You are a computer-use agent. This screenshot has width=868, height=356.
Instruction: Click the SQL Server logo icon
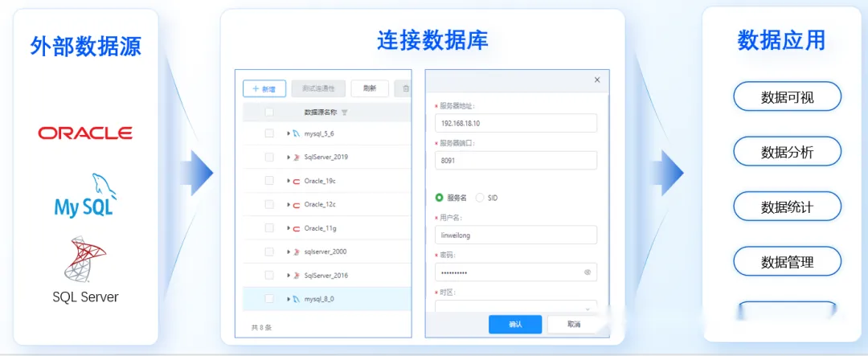pyautogui.click(x=84, y=259)
